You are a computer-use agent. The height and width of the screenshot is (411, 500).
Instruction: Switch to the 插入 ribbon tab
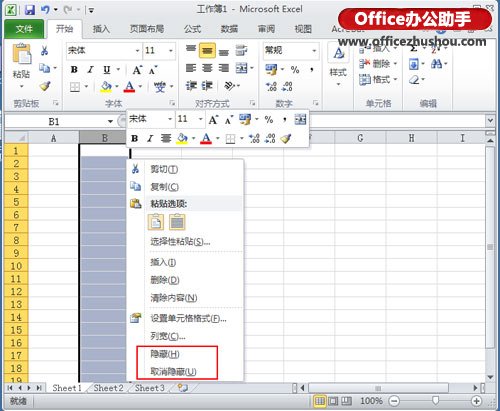[x=101, y=29]
